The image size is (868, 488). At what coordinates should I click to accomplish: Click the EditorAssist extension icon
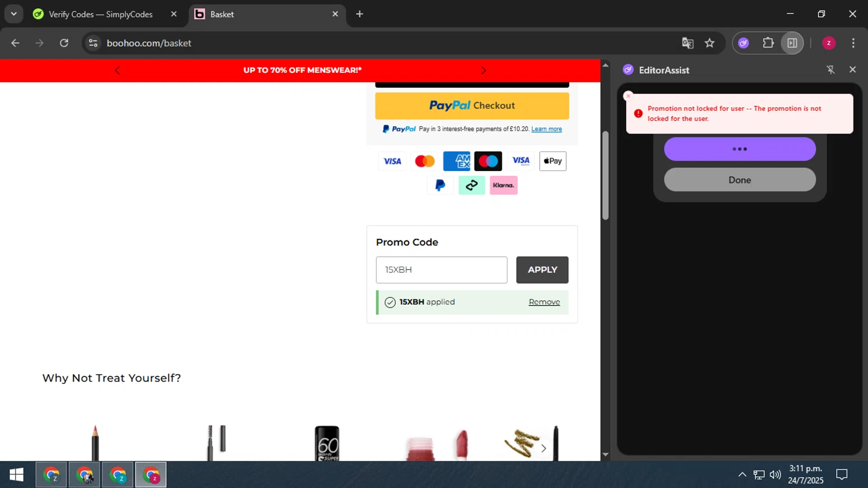tap(744, 43)
